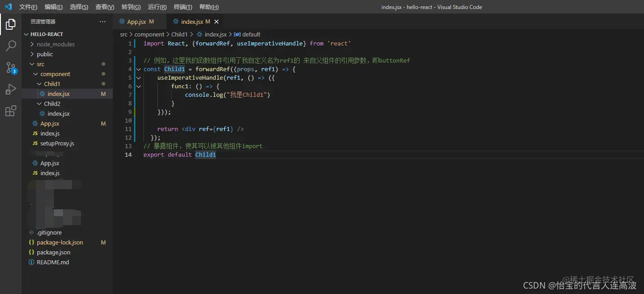This screenshot has width=644, height=294.
Task: Open the 转到(G) menu
Action: click(x=131, y=7)
